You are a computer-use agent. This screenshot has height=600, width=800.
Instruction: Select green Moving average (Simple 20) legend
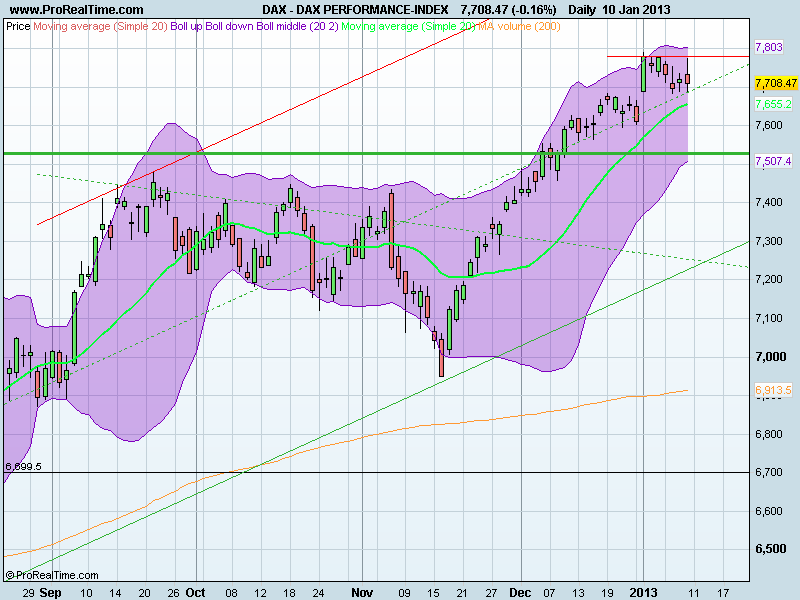408,26
